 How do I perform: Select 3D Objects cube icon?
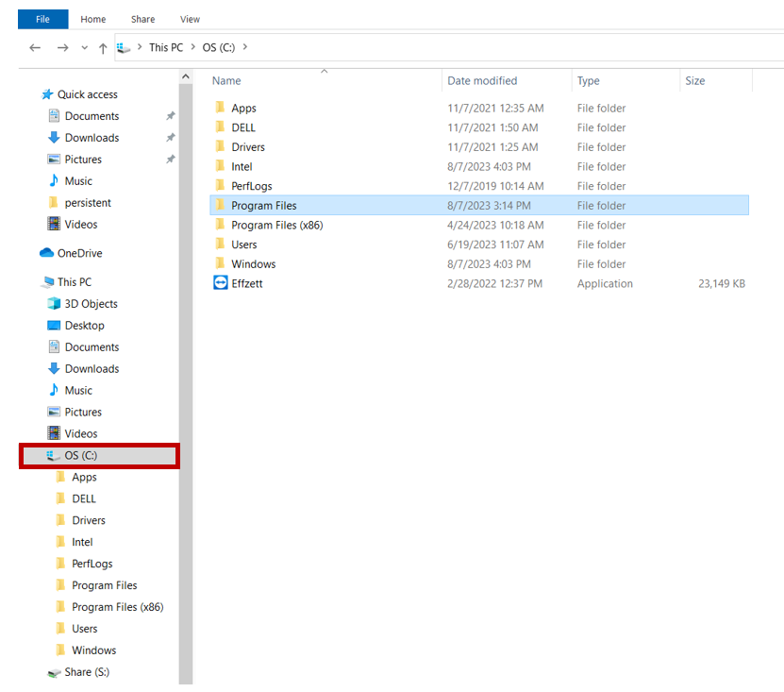coord(54,304)
